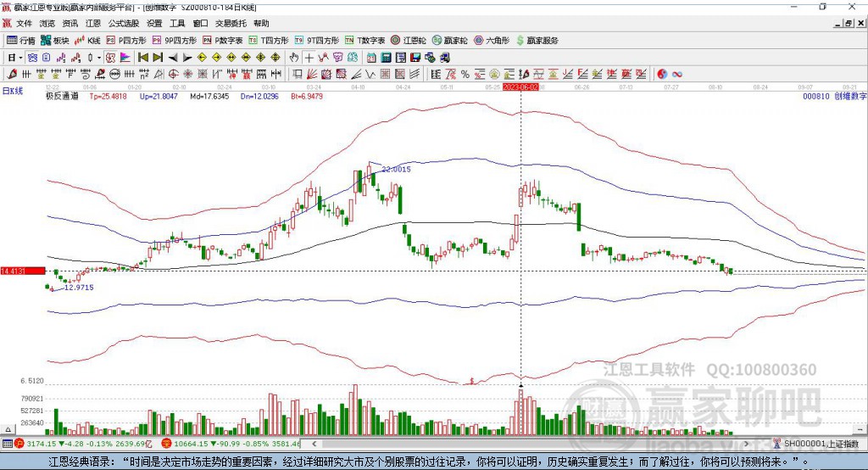Open the 浏览 menu

(47, 23)
